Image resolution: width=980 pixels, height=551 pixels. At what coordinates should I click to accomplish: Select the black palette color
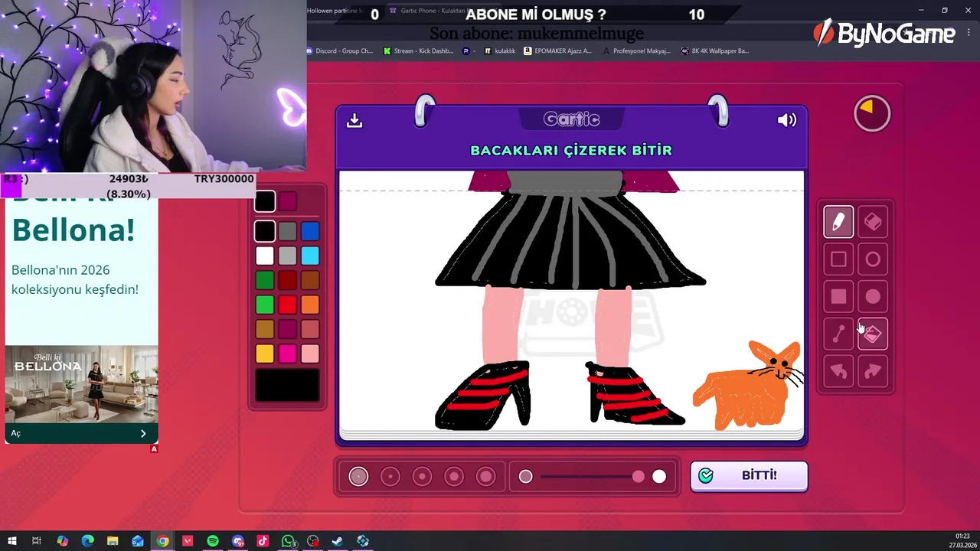point(265,231)
